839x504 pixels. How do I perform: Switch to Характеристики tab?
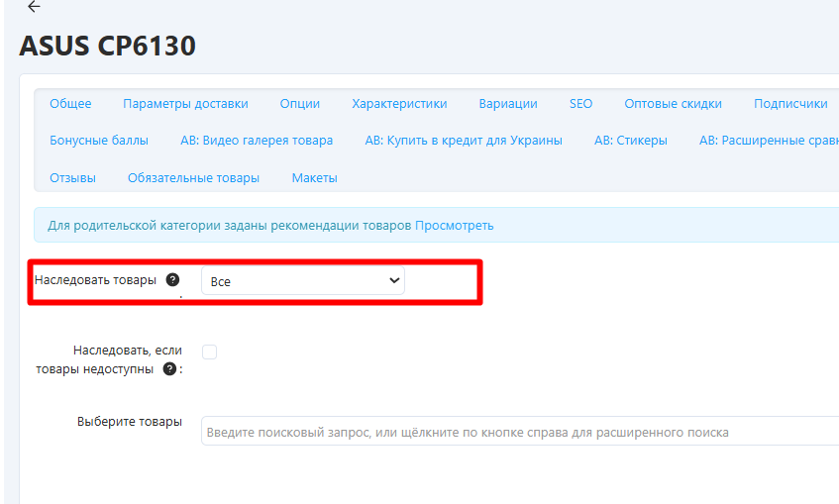tap(399, 104)
